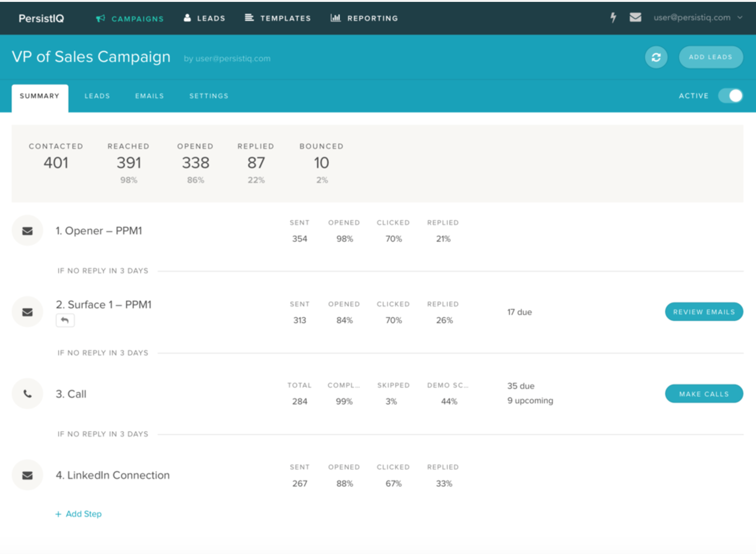
Task: Switch to the Emails tab
Action: (x=149, y=96)
